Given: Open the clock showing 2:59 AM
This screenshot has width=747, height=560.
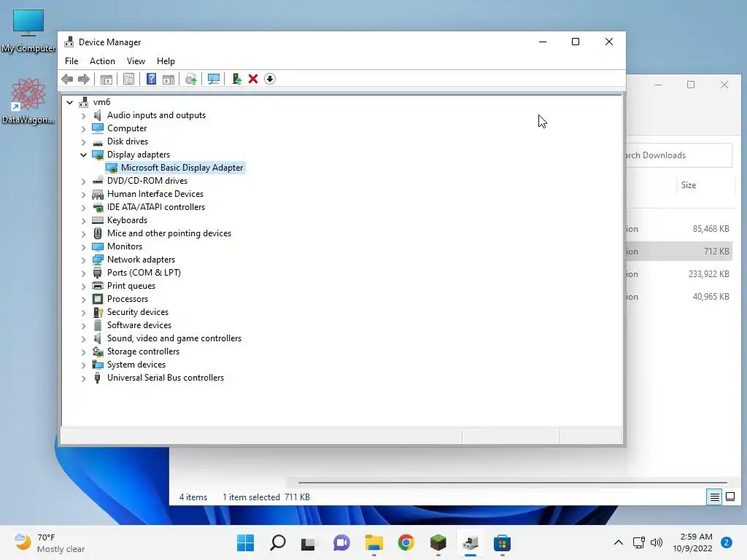Looking at the screenshot, I should [x=692, y=542].
